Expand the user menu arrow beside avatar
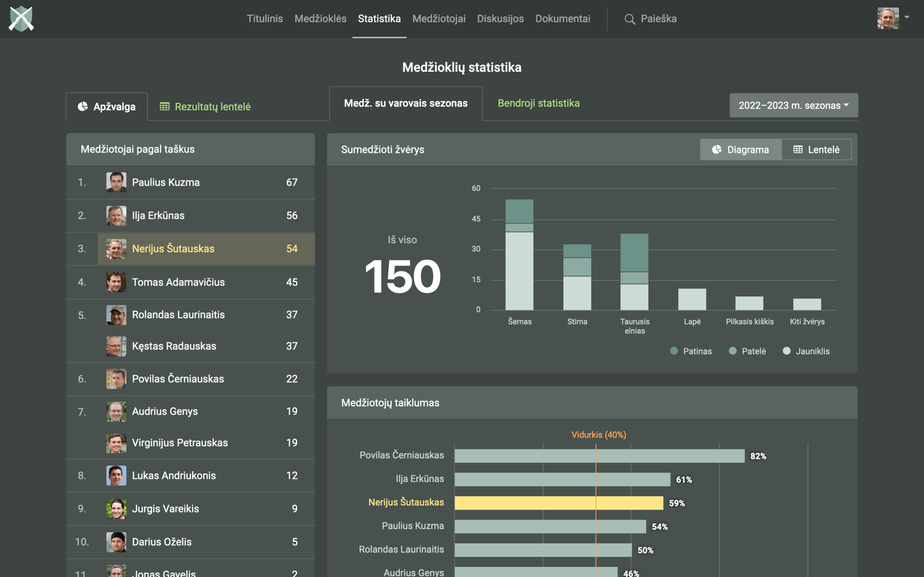This screenshot has height=577, width=924. [907, 17]
